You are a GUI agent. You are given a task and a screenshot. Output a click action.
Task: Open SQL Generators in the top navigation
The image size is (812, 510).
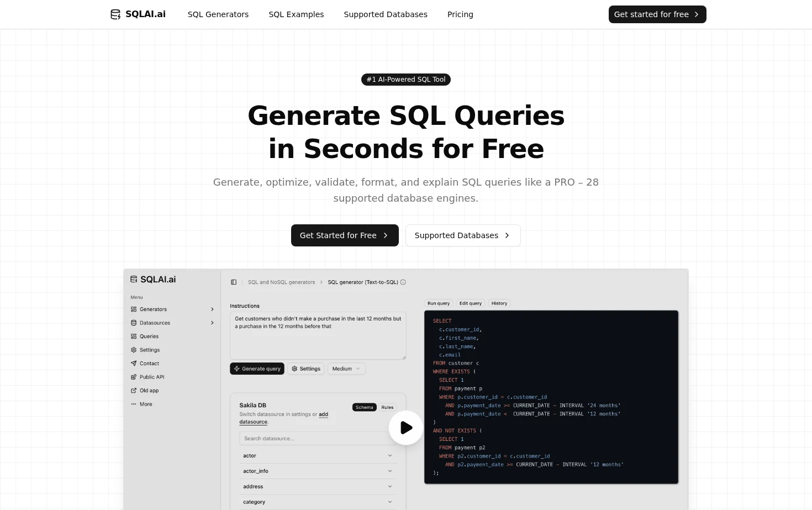[x=218, y=14]
